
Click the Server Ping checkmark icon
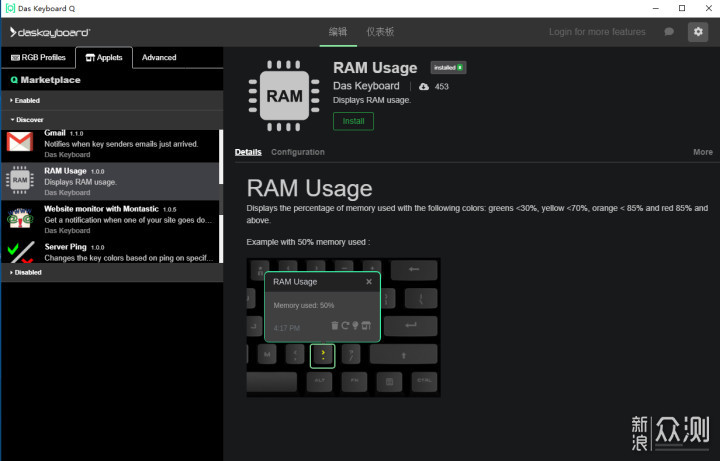(x=19, y=252)
